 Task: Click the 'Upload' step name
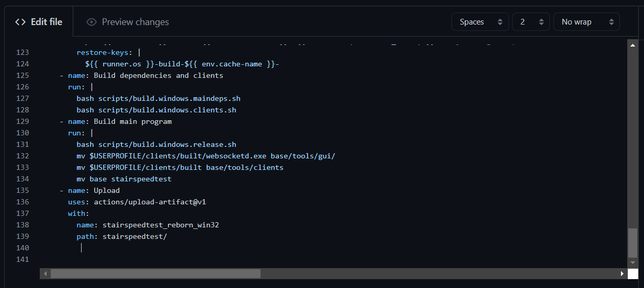tap(107, 191)
